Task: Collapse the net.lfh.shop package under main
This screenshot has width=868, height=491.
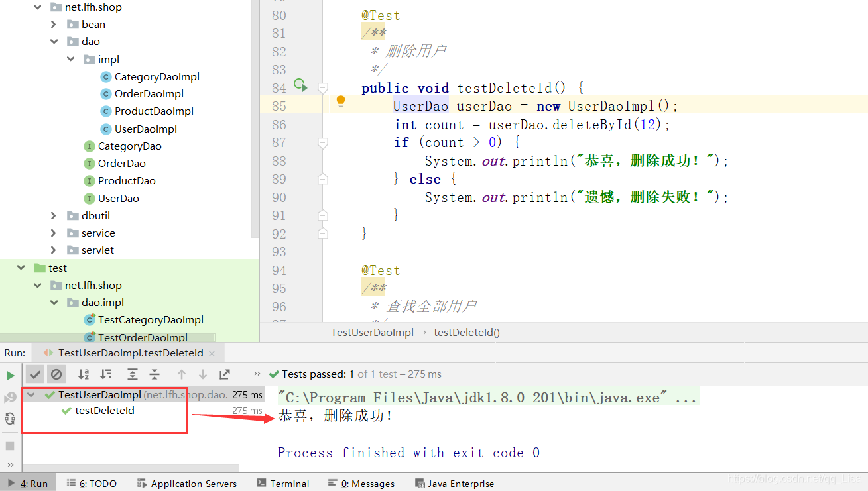Action: click(38, 7)
